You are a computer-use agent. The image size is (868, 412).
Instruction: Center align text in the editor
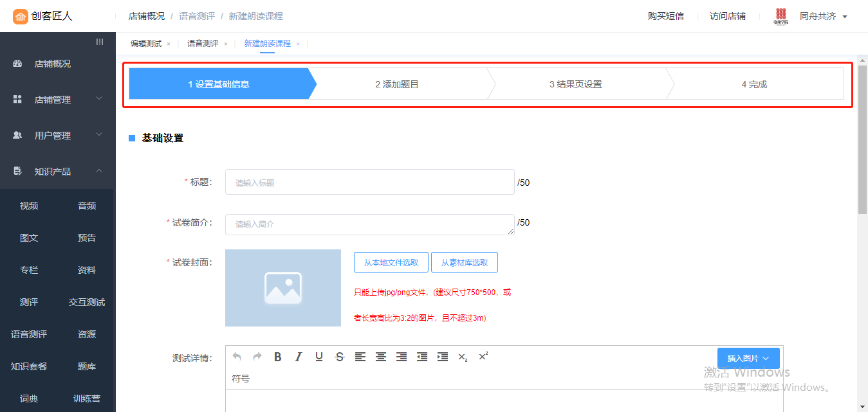click(x=381, y=357)
